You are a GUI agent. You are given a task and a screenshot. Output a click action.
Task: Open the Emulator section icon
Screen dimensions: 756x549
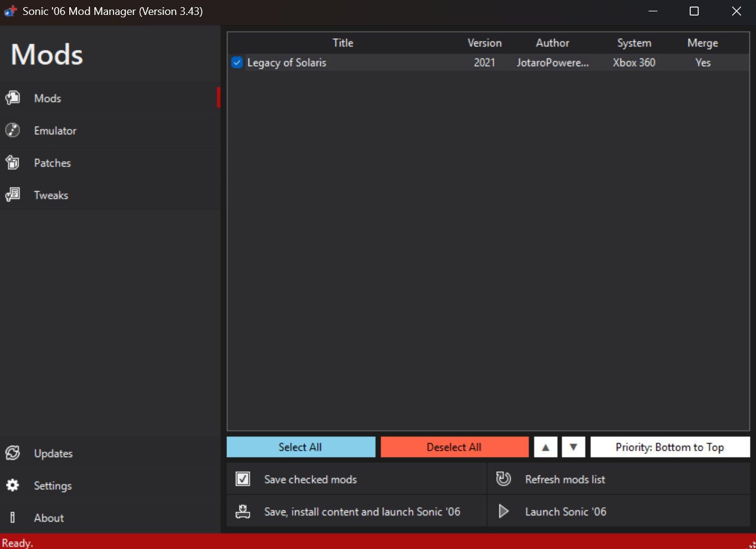(x=13, y=130)
